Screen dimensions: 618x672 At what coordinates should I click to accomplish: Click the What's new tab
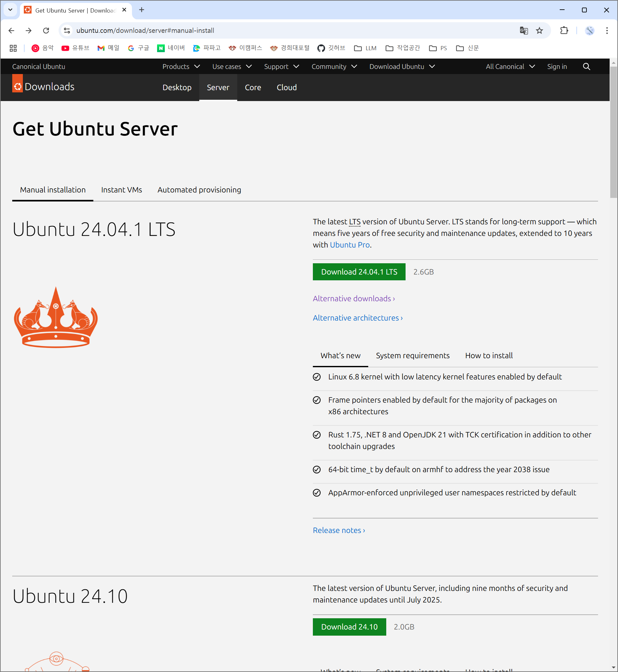coord(341,355)
